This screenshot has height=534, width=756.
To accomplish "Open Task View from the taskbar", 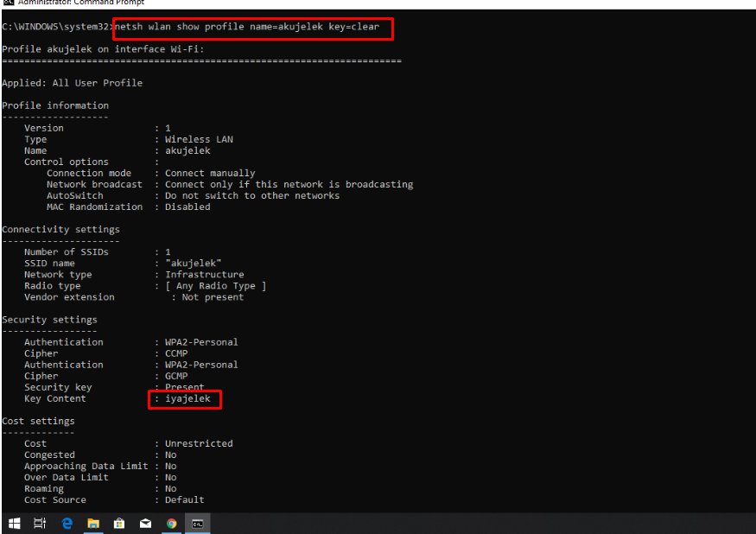I will [40, 524].
